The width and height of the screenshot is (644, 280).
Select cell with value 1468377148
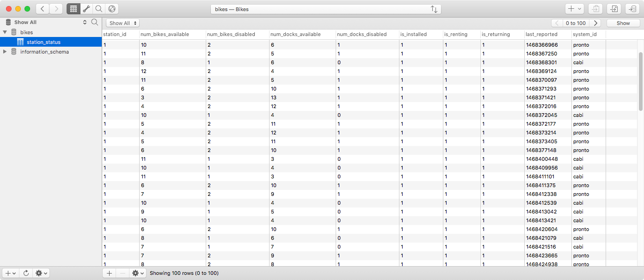pyautogui.click(x=548, y=150)
